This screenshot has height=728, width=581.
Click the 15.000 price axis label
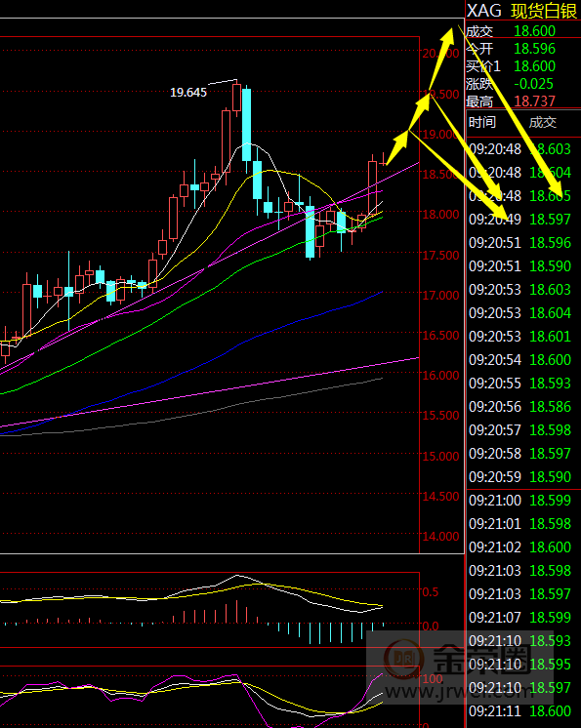click(x=440, y=456)
